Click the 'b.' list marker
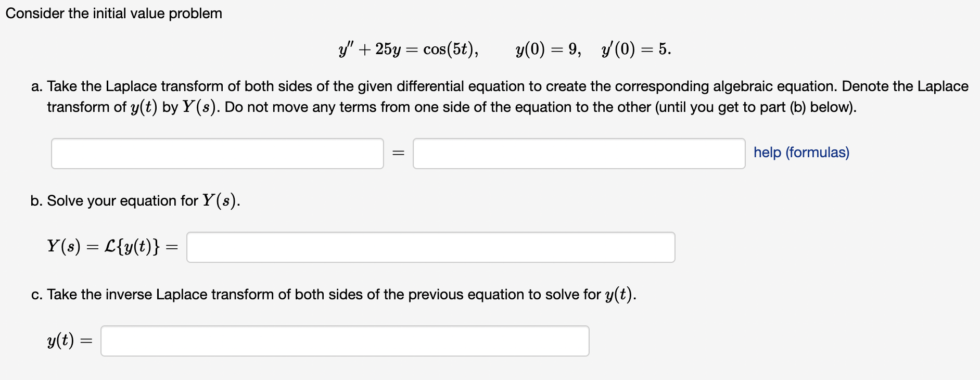 36,201
